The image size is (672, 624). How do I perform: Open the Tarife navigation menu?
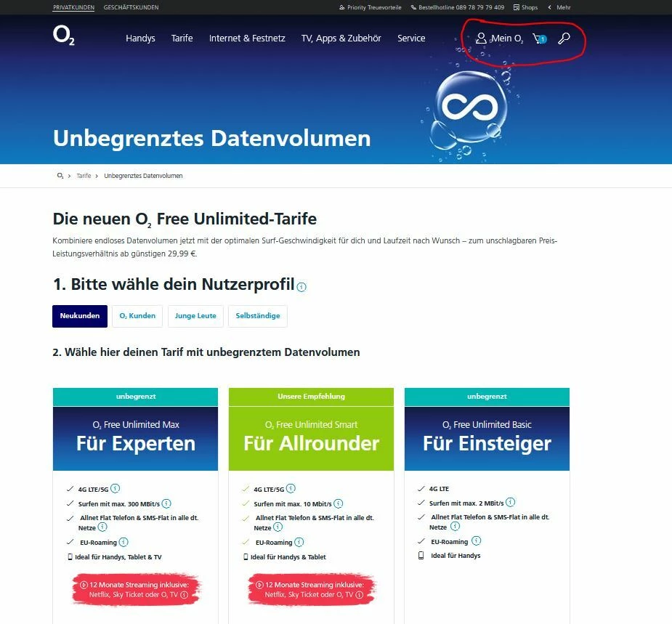(x=182, y=39)
